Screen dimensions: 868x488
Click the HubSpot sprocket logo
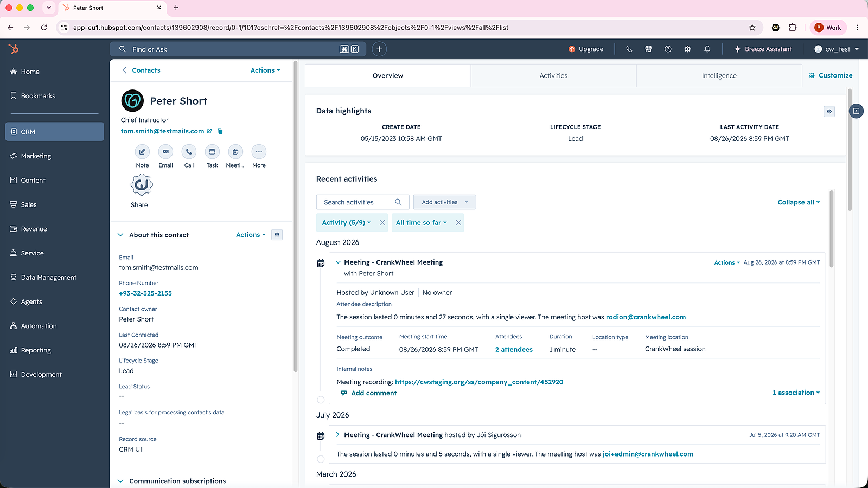14,49
